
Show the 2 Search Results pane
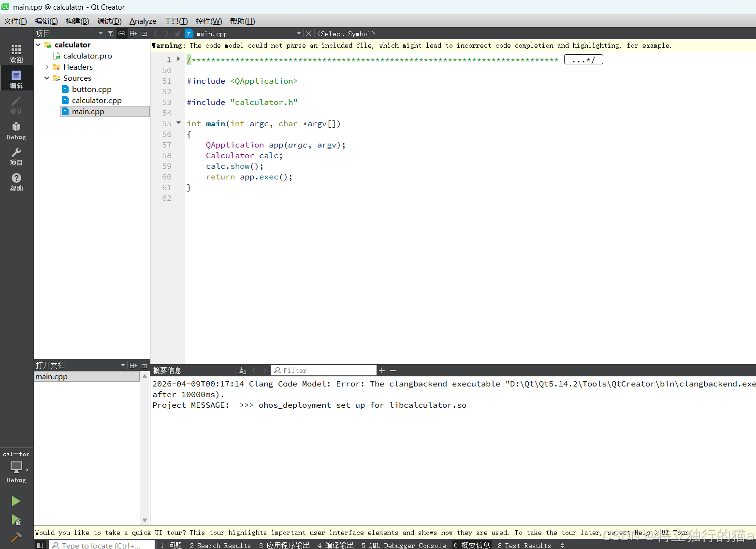220,545
